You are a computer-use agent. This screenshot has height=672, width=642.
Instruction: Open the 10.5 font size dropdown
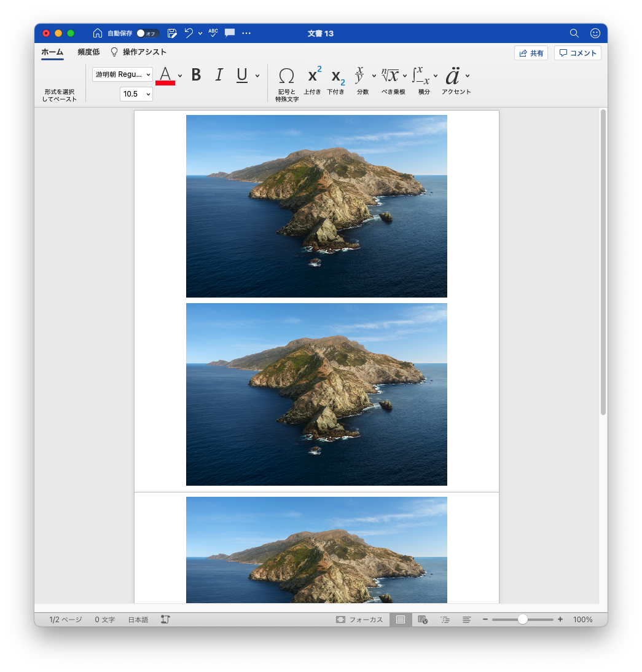(x=136, y=94)
